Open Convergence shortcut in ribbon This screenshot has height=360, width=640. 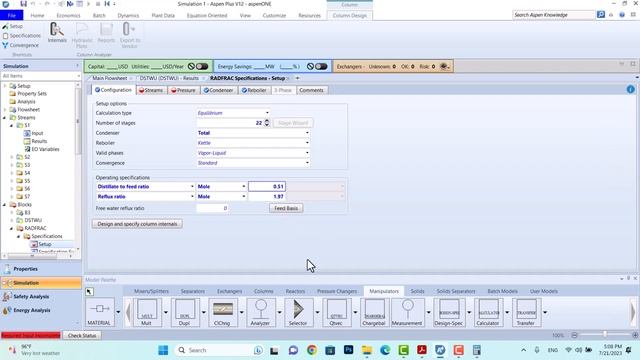[x=20, y=45]
